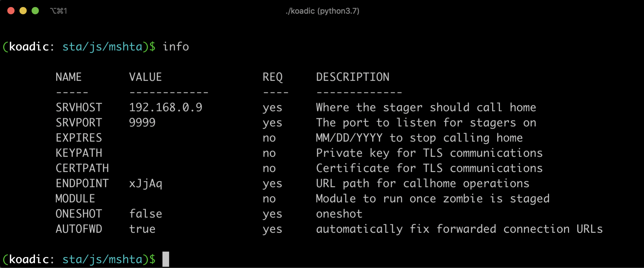Click the CERTPATH option name

tap(82, 168)
